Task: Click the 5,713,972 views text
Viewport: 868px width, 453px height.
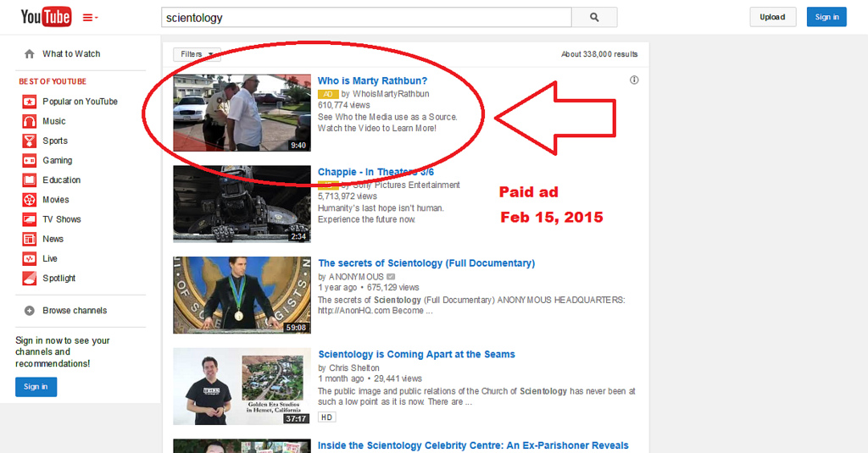Action: [x=347, y=196]
